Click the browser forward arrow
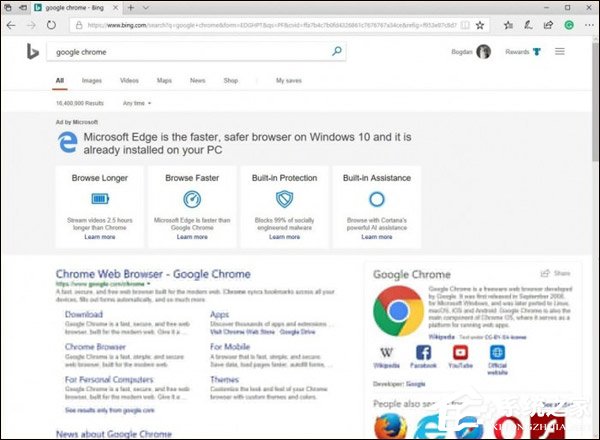Image resolution: width=600 pixels, height=440 pixels. click(31, 25)
